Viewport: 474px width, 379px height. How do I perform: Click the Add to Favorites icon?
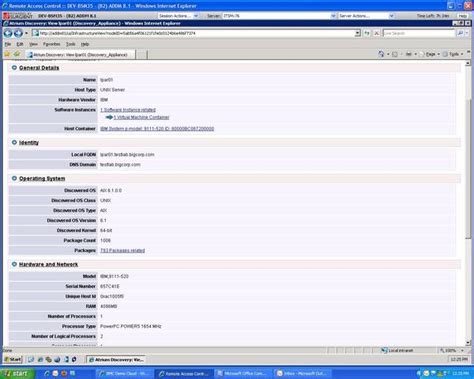pos(17,54)
